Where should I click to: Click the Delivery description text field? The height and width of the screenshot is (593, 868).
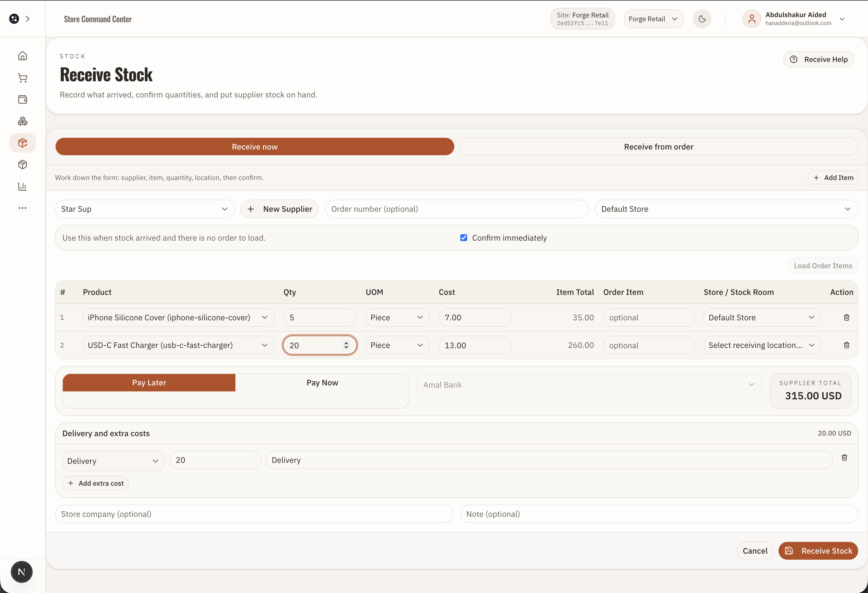(x=549, y=460)
